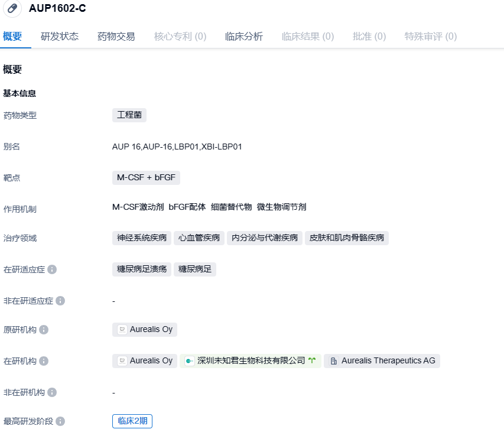Viewport: 504px width, 439px height.
Task: Go to the 临床分析 tab
Action: (244, 37)
